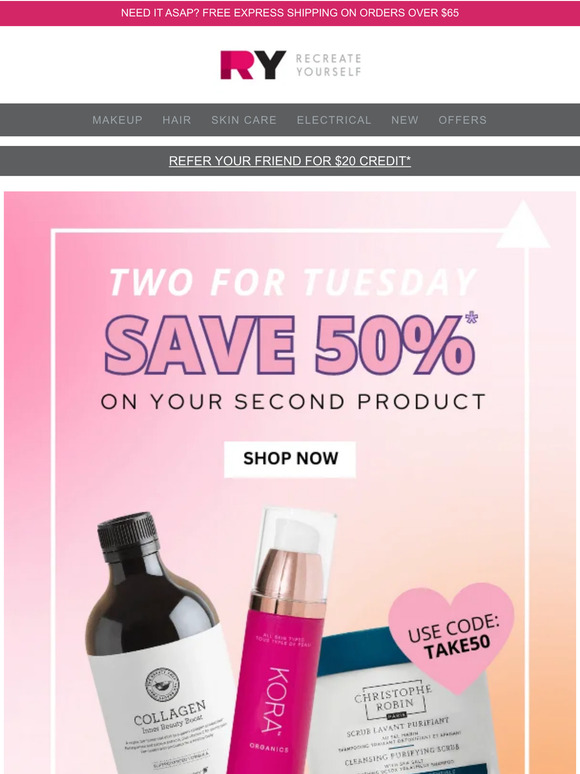Go to the Skin Care category
Viewport: 580px width, 774px height.
click(x=244, y=120)
